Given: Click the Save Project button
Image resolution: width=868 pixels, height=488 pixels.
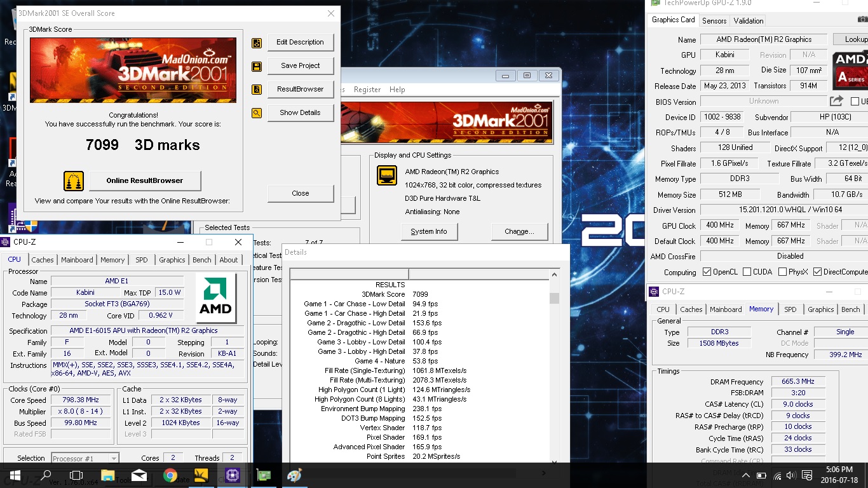Looking at the screenshot, I should point(301,65).
